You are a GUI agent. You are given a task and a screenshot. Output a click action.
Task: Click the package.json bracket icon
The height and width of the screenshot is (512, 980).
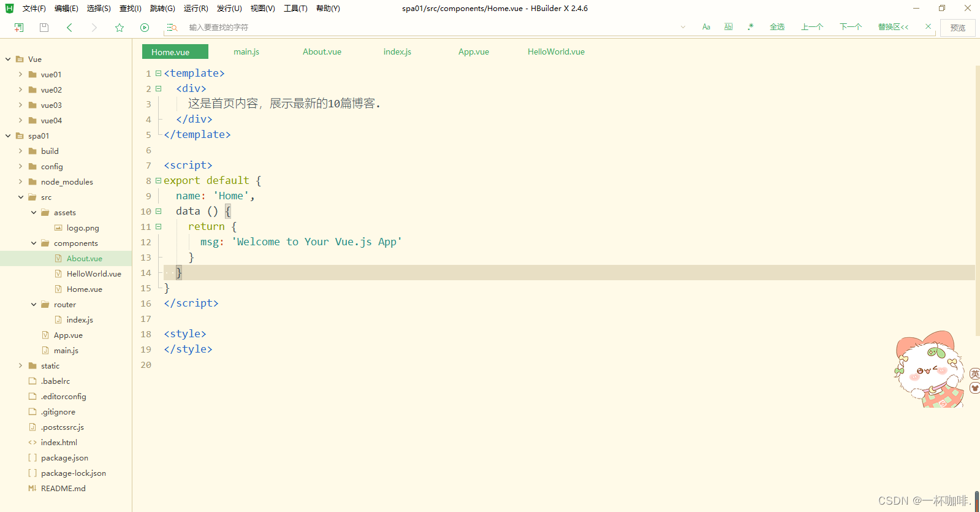32,458
